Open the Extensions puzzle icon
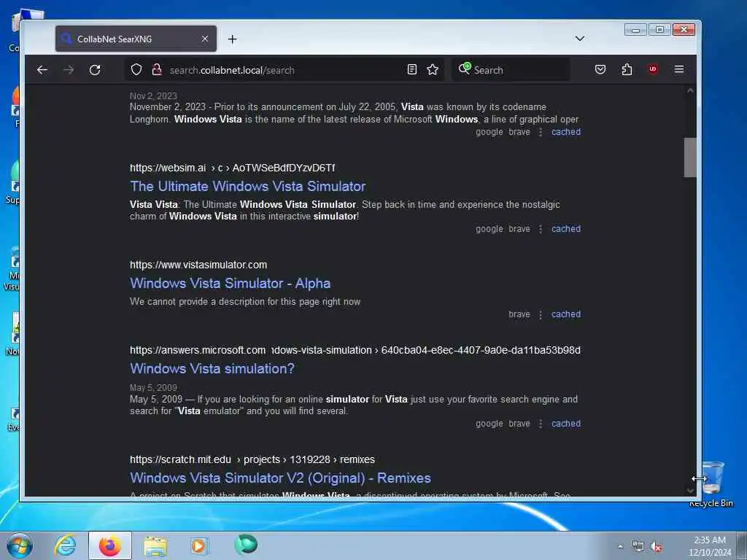 (x=627, y=69)
